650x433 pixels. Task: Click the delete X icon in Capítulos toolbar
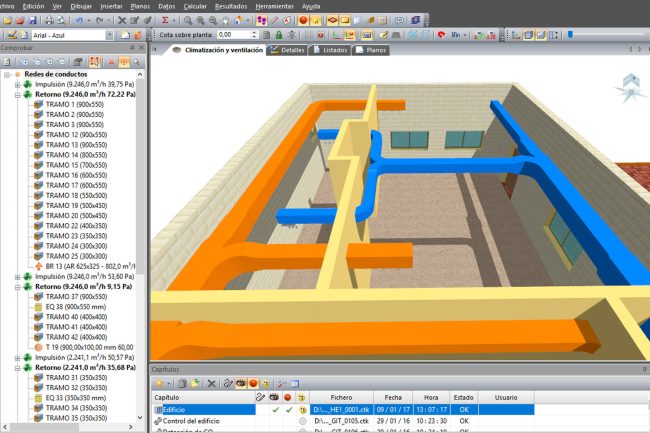211,383
